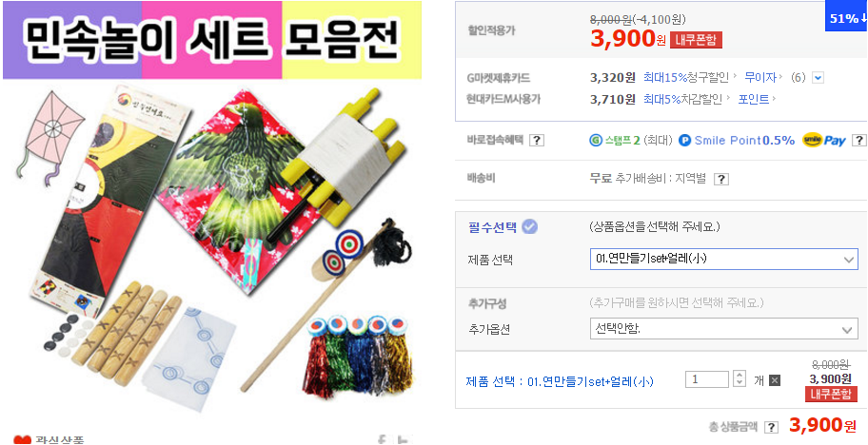Image resolution: width=868 pixels, height=445 pixels.
Task: Click the 51% discount badge
Action: (846, 17)
